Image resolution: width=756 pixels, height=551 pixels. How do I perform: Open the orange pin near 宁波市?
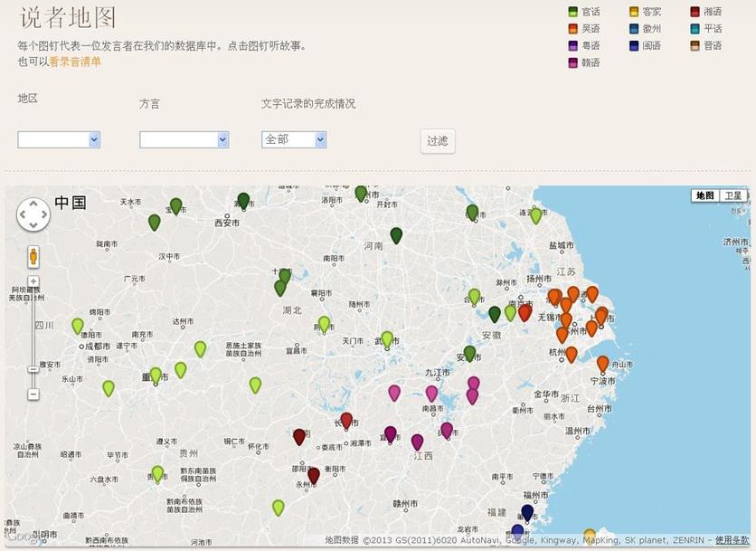(x=603, y=363)
